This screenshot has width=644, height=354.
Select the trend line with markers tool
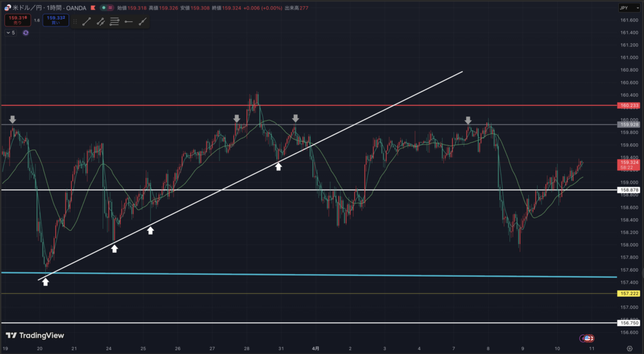[x=101, y=21]
